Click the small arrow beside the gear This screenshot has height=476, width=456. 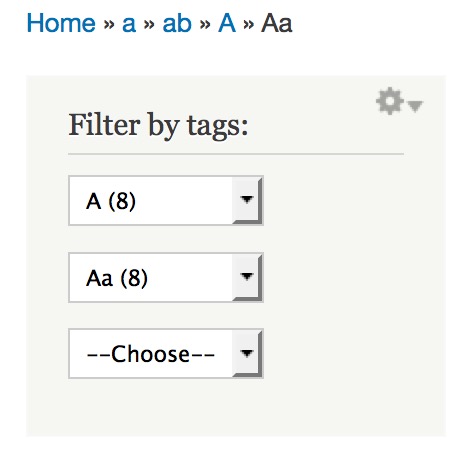(x=415, y=106)
